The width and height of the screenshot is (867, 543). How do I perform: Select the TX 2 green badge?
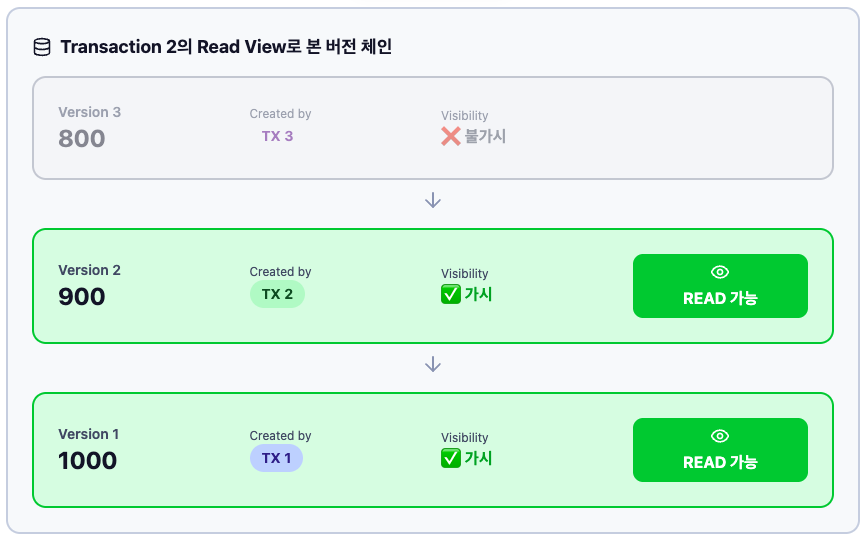pos(277,294)
